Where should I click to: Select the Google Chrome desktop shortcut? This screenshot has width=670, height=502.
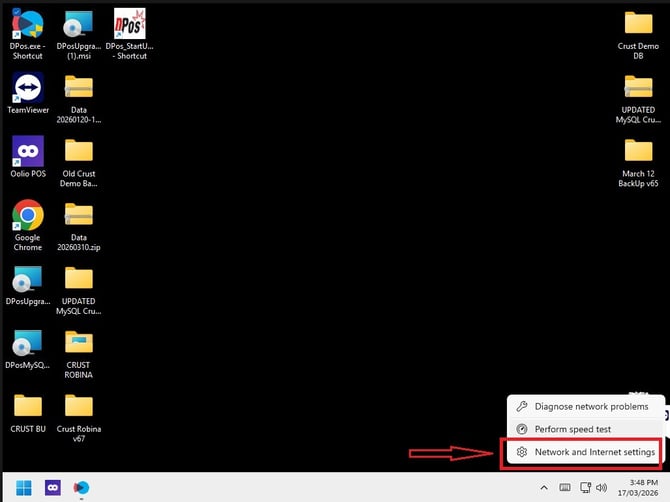pyautogui.click(x=28, y=225)
